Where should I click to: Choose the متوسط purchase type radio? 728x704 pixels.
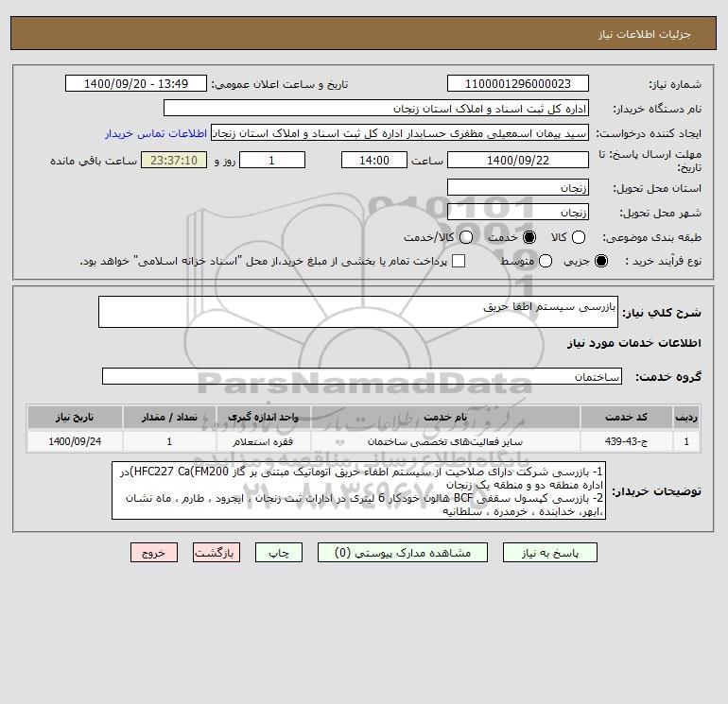(x=546, y=261)
